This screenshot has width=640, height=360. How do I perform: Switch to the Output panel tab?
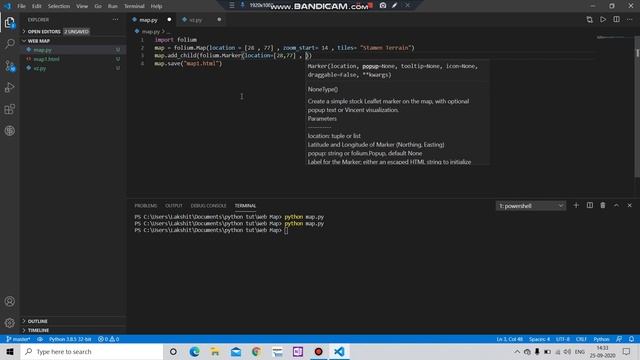pyautogui.click(x=173, y=206)
